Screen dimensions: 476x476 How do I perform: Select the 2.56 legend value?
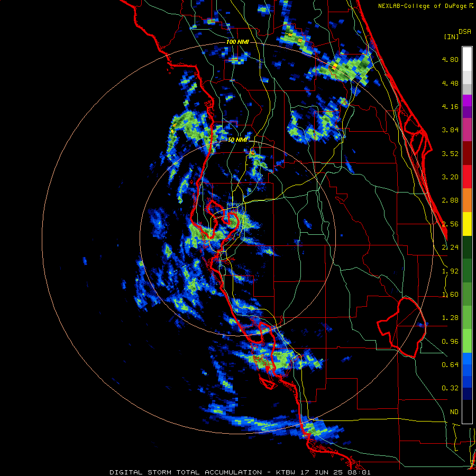tap(450, 224)
